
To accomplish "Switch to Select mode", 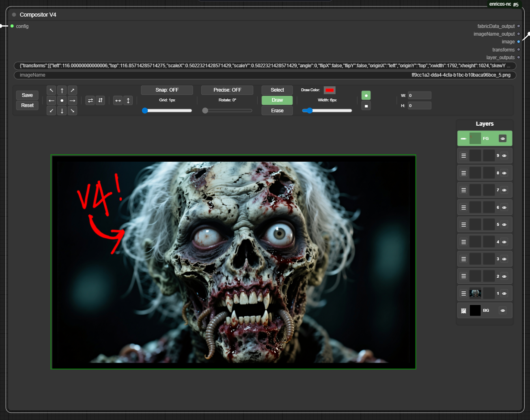I will (x=277, y=90).
